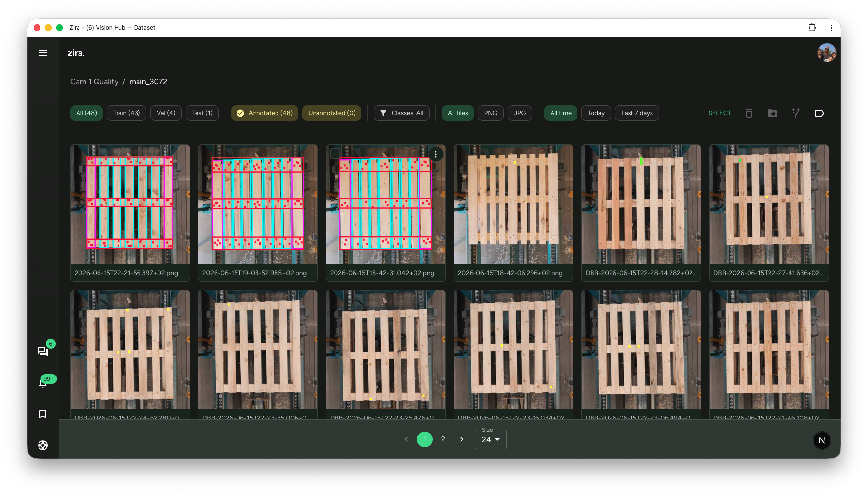Go to page 2
Image resolution: width=868 pixels, height=495 pixels.
pyautogui.click(x=443, y=439)
